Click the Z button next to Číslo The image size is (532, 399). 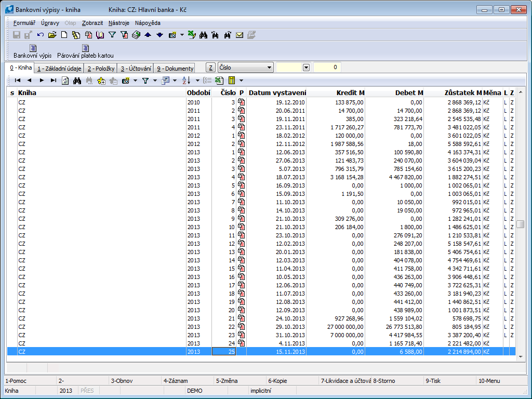tap(210, 68)
